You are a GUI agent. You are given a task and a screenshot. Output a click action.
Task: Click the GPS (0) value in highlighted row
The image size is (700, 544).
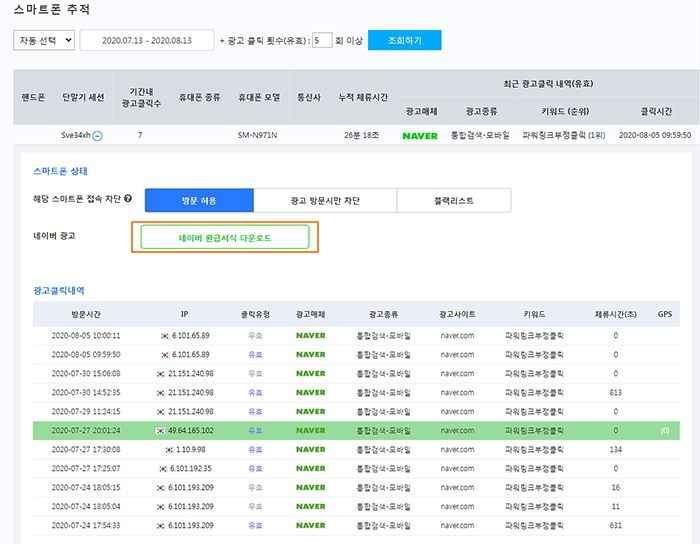pos(665,431)
